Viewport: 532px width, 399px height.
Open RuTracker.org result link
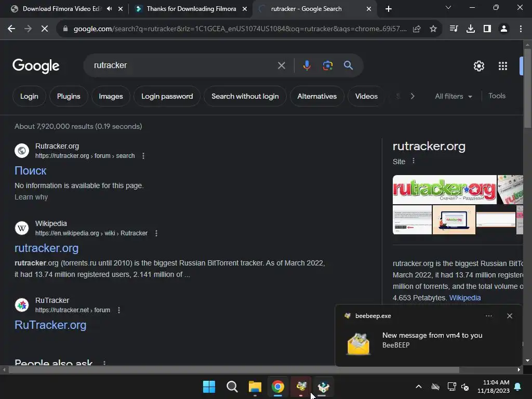click(50, 325)
